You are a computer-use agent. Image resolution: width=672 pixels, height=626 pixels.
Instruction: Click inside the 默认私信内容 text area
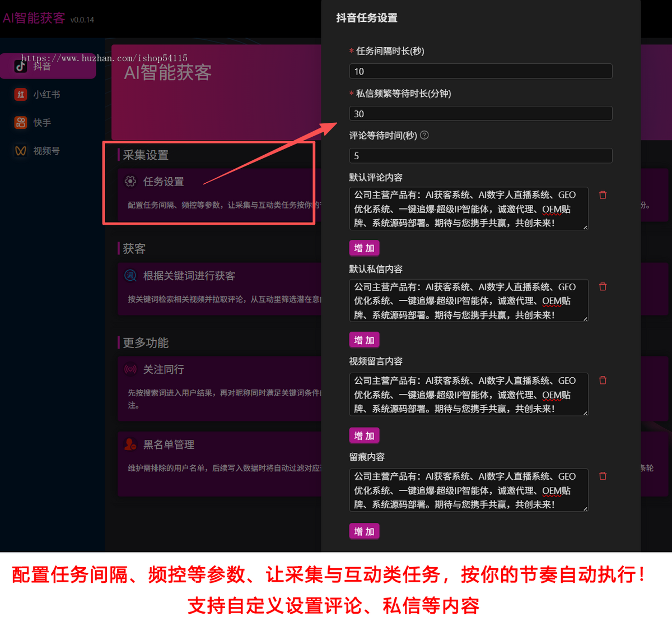click(x=469, y=300)
